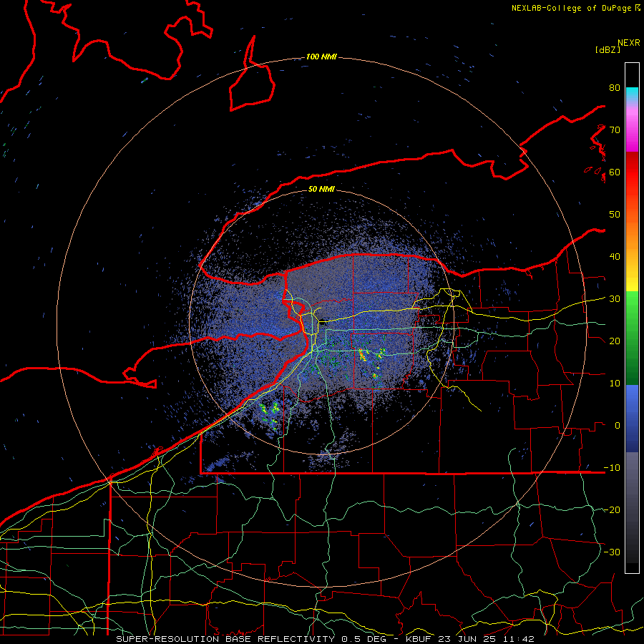Click the 40 value on dBZ scale
This screenshot has height=644, width=644.
pos(615,257)
